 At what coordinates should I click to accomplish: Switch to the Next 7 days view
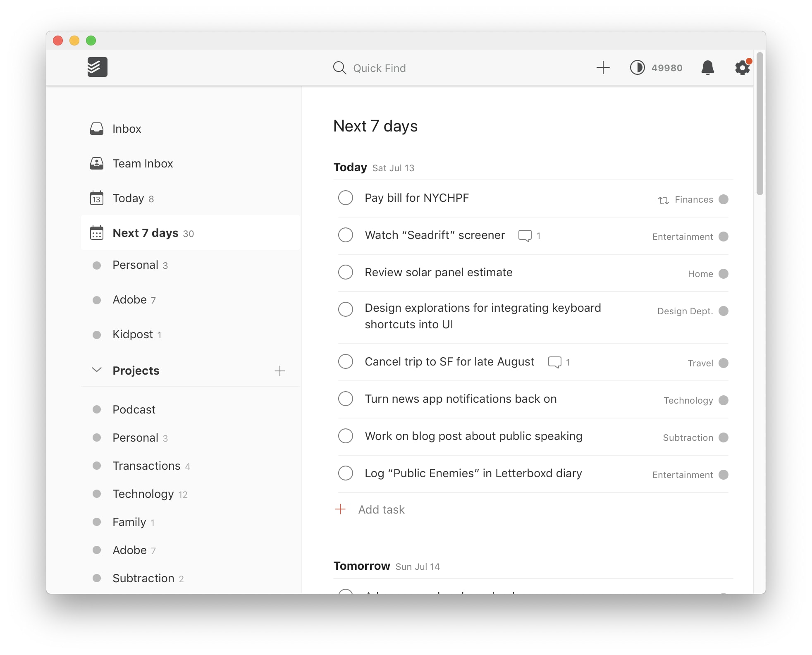[146, 233]
